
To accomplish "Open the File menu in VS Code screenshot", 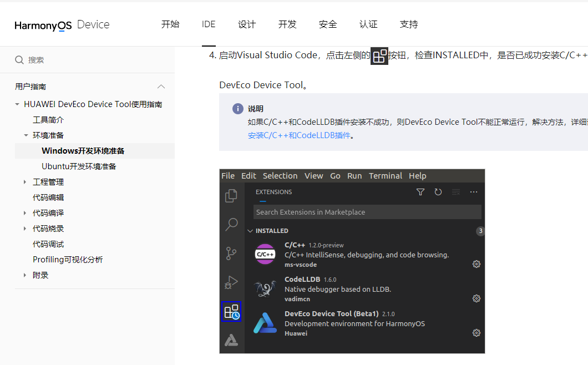I will 228,176.
